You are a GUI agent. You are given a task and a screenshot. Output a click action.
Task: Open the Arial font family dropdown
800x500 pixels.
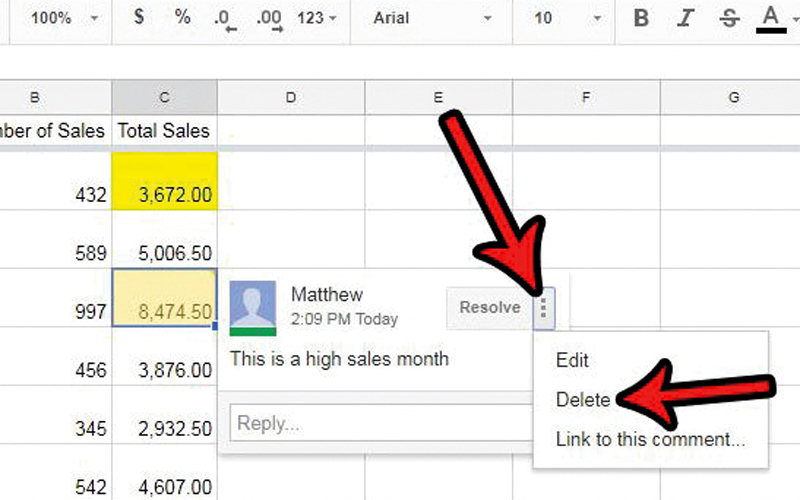click(435, 18)
